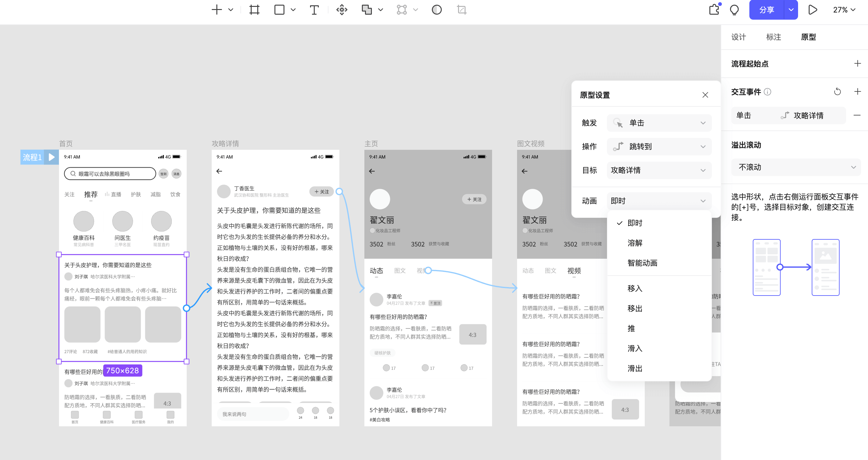Remove the 单击 interaction via minus button
The height and width of the screenshot is (460, 868).
click(x=858, y=115)
